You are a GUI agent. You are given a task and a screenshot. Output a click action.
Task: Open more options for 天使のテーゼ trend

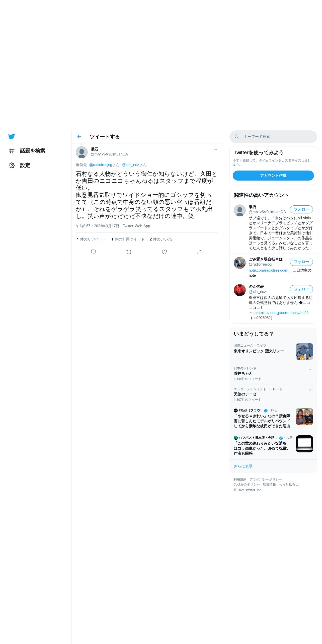[310, 390]
